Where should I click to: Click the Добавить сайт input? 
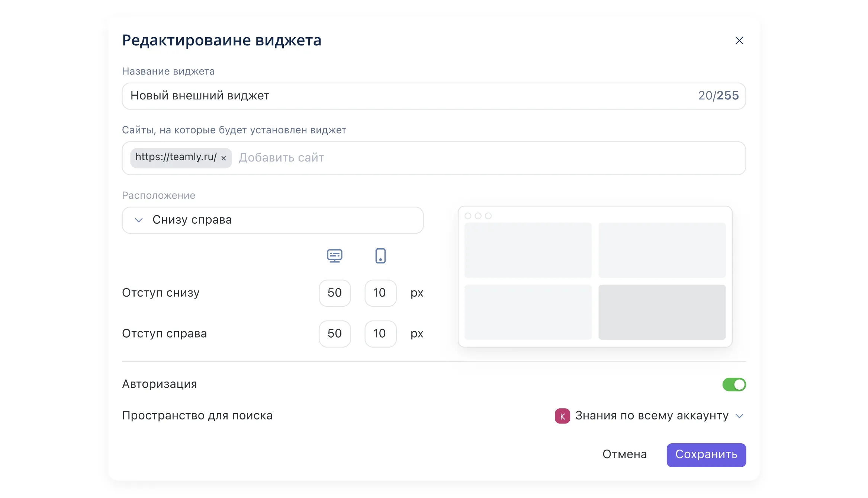tap(483, 158)
